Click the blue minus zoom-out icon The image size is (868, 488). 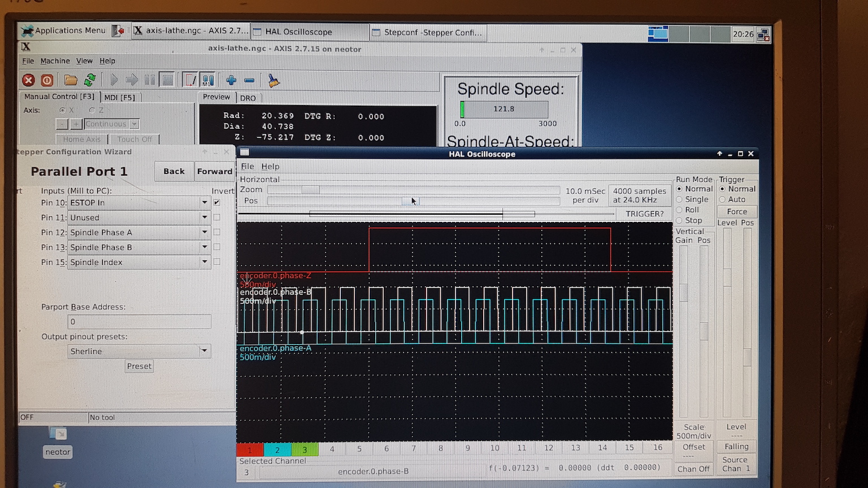coord(249,80)
